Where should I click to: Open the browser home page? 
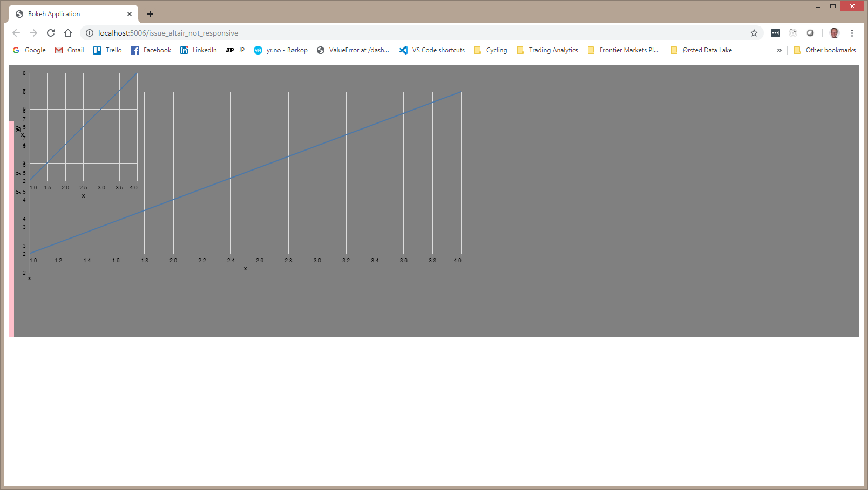coord(68,33)
